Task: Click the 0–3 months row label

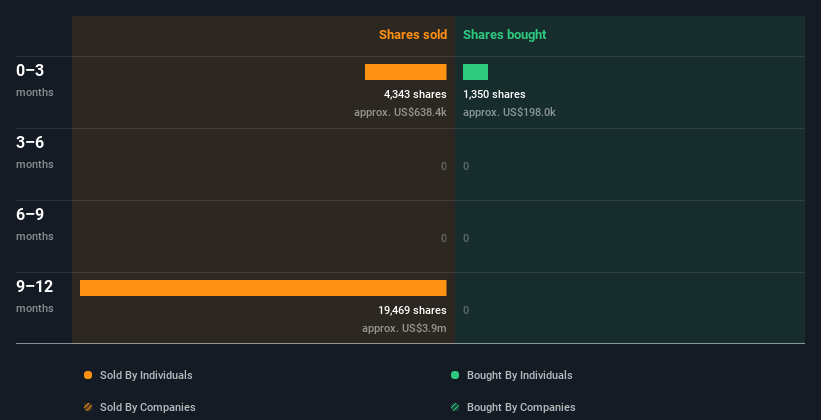Action: 35,80
